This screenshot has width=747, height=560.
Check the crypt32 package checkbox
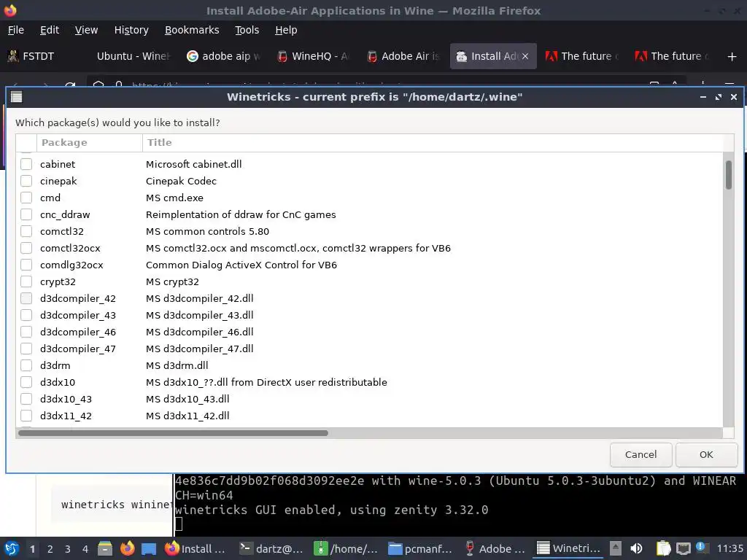click(x=26, y=281)
